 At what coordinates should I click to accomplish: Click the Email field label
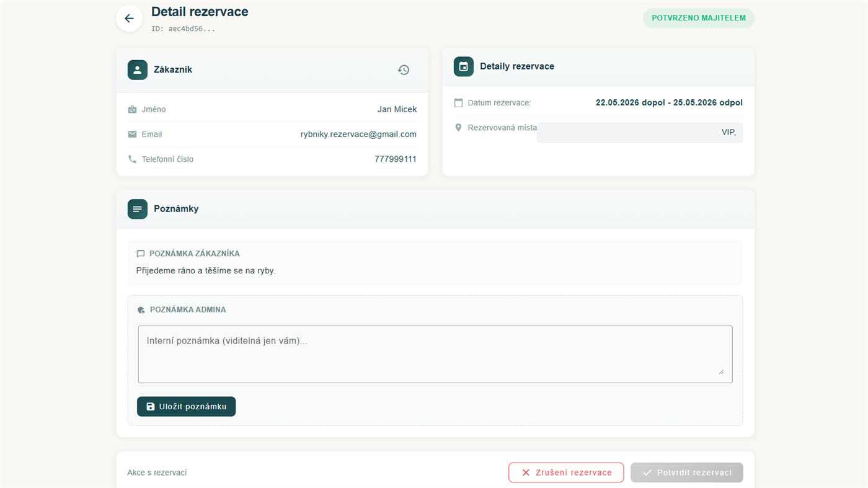[152, 135]
